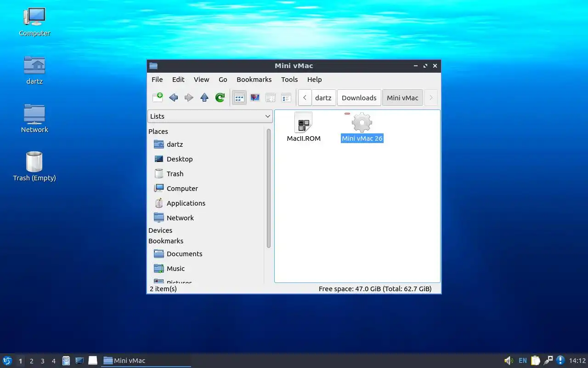Click the 2 item(s) status text
The width and height of the screenshot is (588, 368).
[x=163, y=289]
